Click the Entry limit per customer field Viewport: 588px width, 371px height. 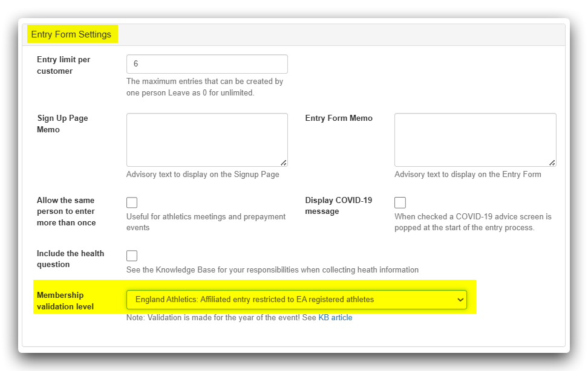pos(206,64)
